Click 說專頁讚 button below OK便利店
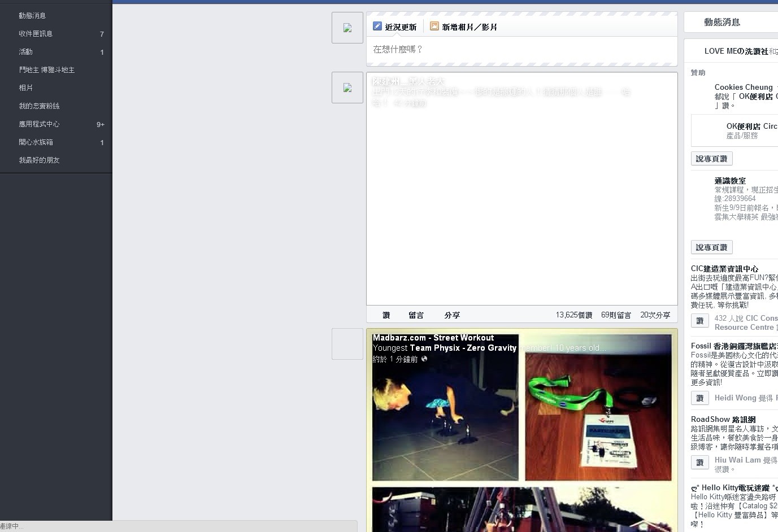This screenshot has width=778, height=532. pos(711,159)
